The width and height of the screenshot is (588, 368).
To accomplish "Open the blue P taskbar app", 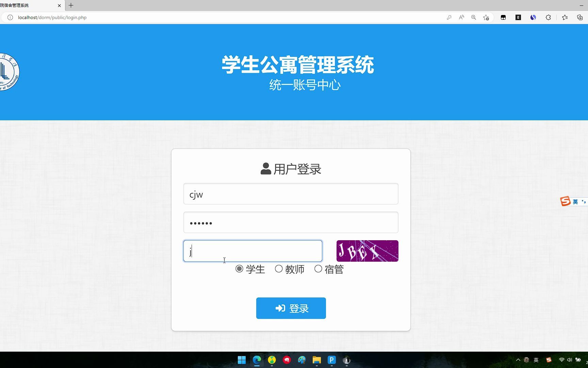I will click(x=331, y=360).
